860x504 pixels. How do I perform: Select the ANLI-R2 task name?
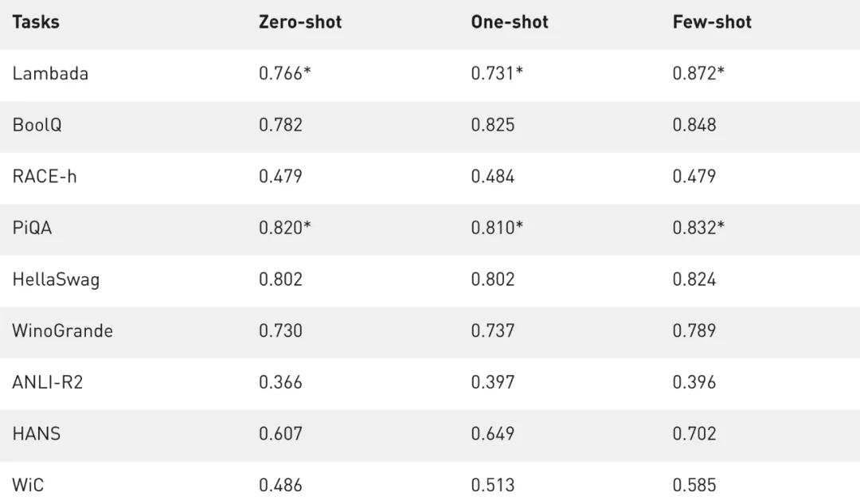[x=48, y=382]
